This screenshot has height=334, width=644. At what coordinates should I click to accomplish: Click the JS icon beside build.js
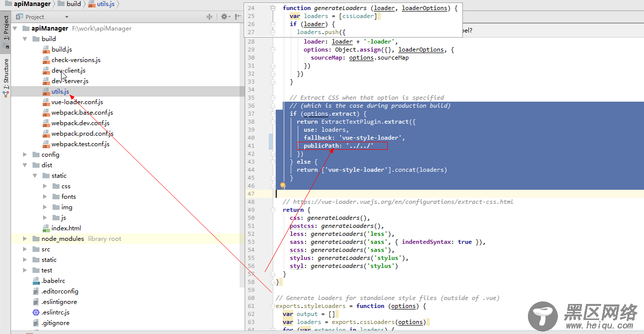(x=46, y=50)
